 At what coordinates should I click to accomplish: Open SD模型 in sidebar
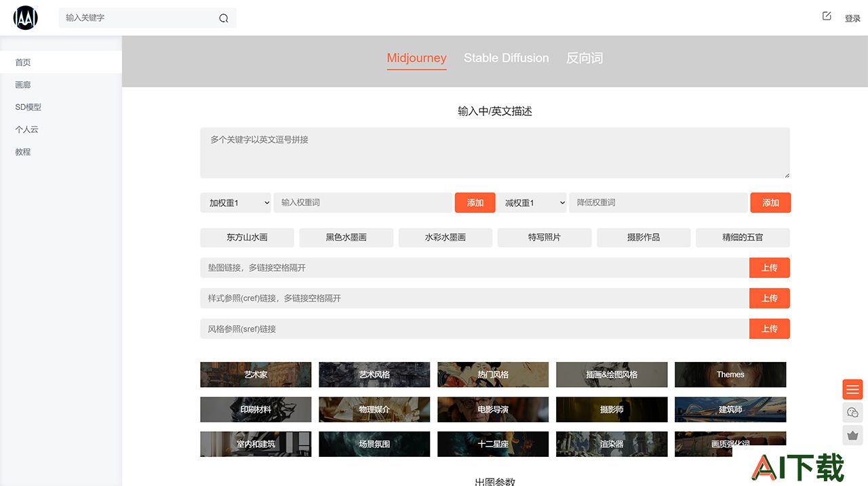pyautogui.click(x=61, y=107)
